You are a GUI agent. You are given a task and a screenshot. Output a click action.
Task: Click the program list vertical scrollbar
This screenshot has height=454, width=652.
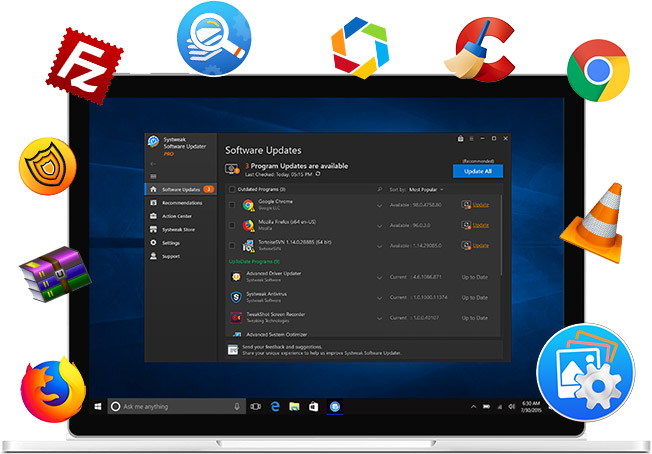(501, 235)
